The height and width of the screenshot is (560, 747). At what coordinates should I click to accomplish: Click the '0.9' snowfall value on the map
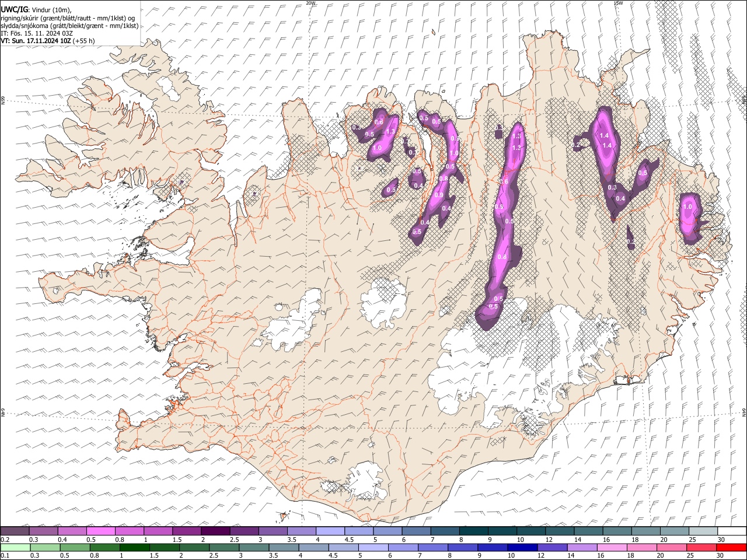click(439, 195)
